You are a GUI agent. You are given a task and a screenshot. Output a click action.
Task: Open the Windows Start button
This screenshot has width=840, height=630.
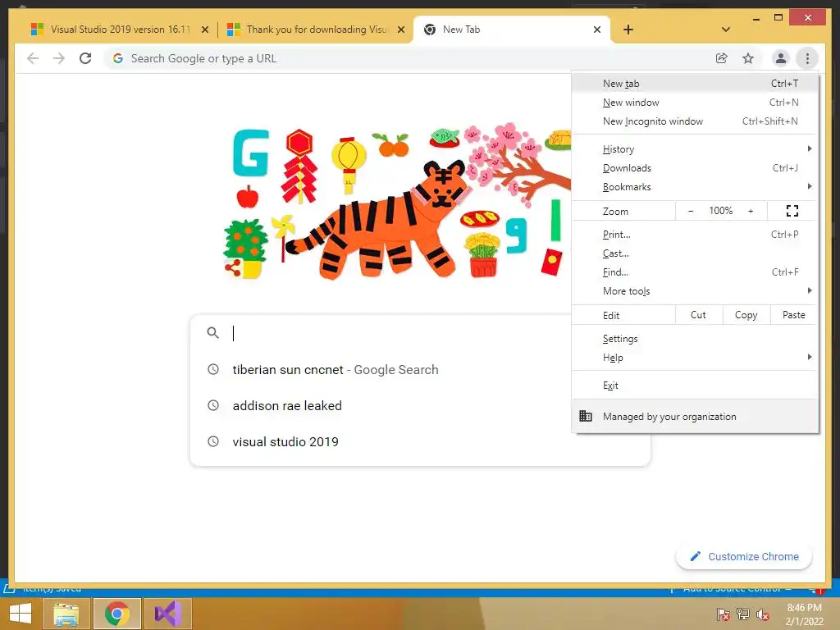[x=21, y=614]
